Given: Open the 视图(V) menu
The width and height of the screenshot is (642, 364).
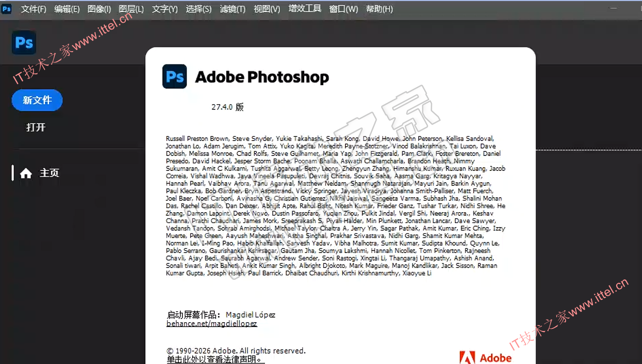Looking at the screenshot, I should pos(267,9).
